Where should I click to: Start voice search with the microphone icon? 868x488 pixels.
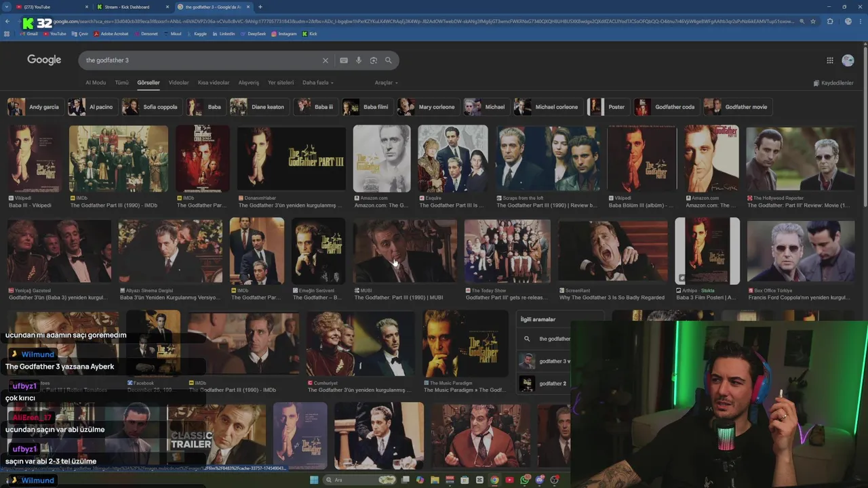(359, 60)
